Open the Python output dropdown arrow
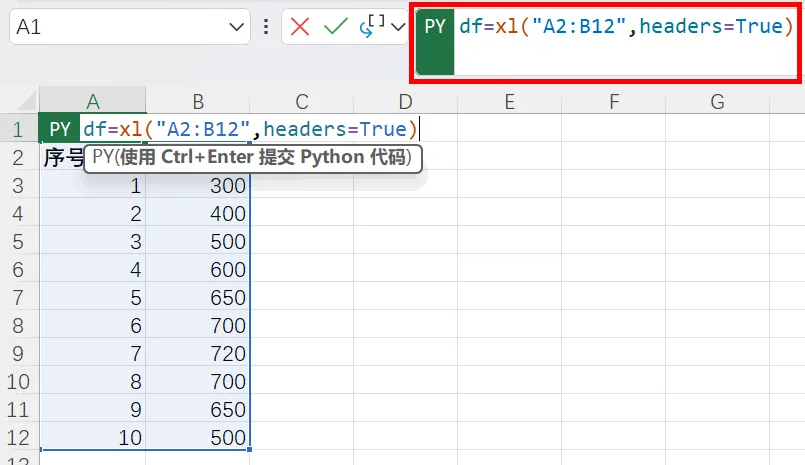 tap(398, 27)
